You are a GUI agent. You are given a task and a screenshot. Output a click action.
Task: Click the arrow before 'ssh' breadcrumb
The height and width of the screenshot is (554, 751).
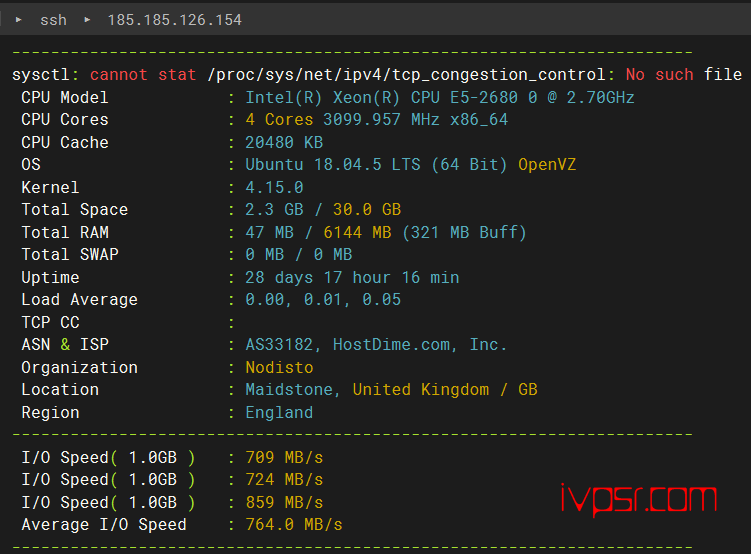(x=19, y=20)
